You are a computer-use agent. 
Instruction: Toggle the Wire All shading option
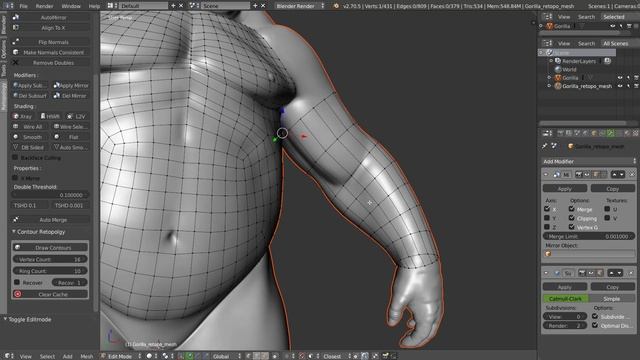[x=31, y=127]
